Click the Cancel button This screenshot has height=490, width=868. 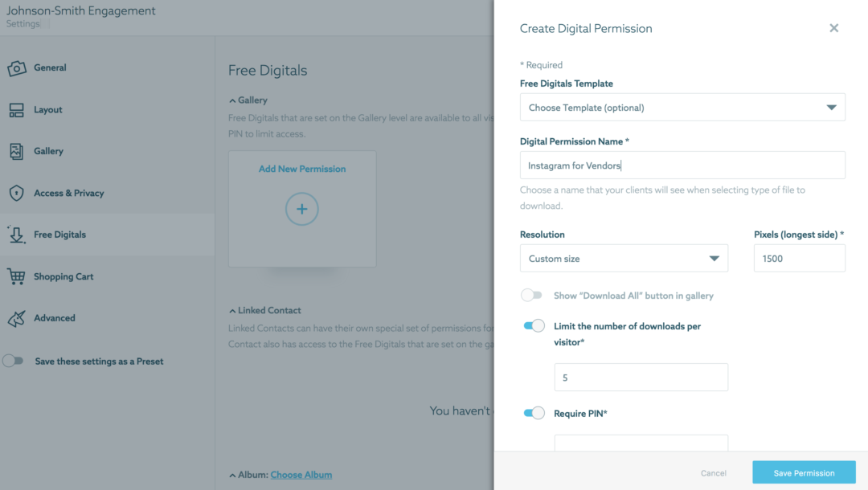714,473
